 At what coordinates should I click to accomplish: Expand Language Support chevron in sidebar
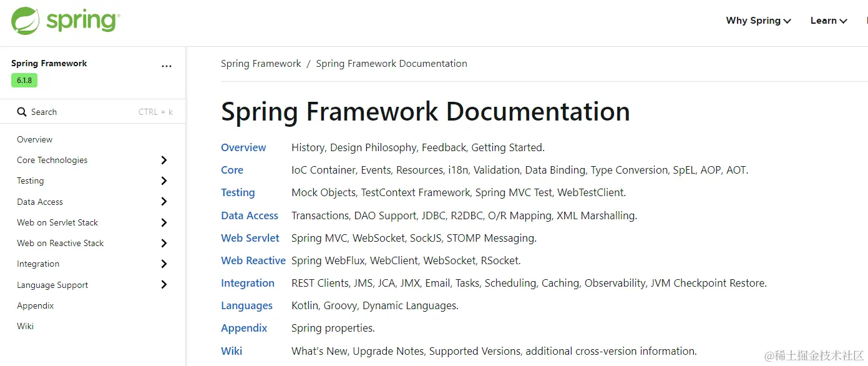[164, 284]
